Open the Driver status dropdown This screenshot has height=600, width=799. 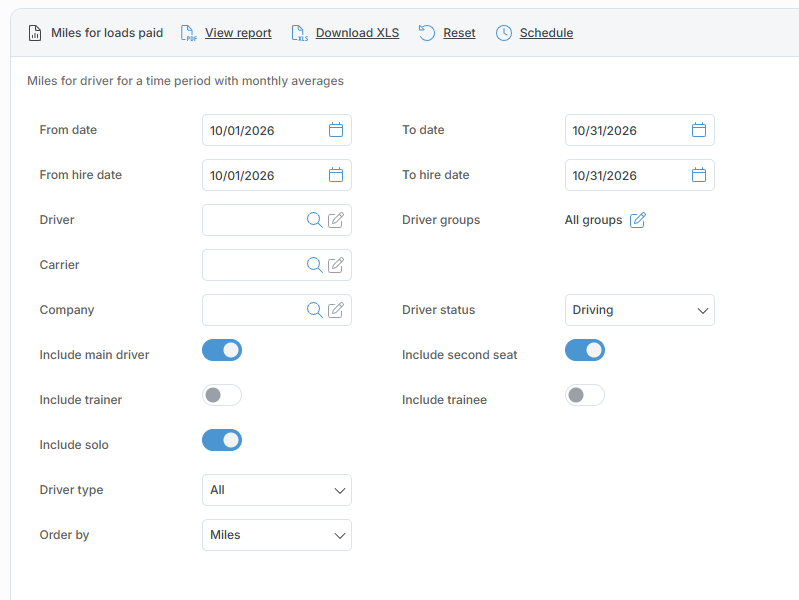pos(640,310)
